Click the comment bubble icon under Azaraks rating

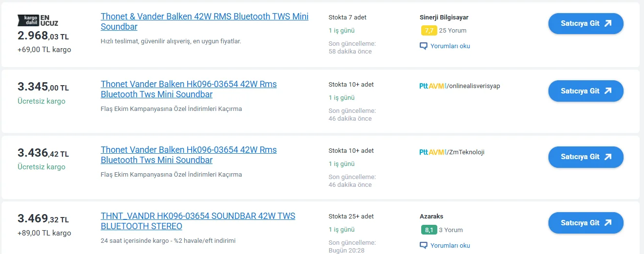pos(424,245)
